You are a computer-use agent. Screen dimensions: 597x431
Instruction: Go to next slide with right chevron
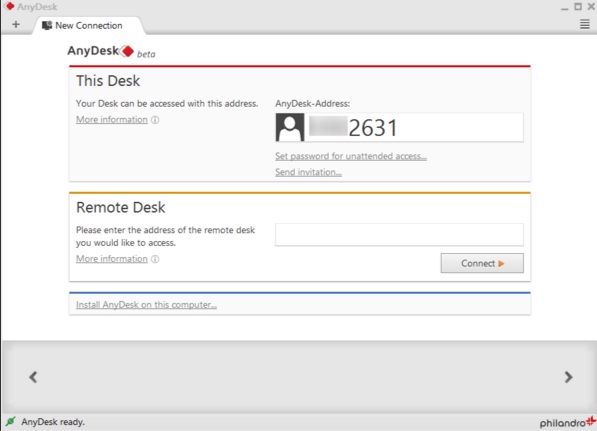[x=568, y=377]
